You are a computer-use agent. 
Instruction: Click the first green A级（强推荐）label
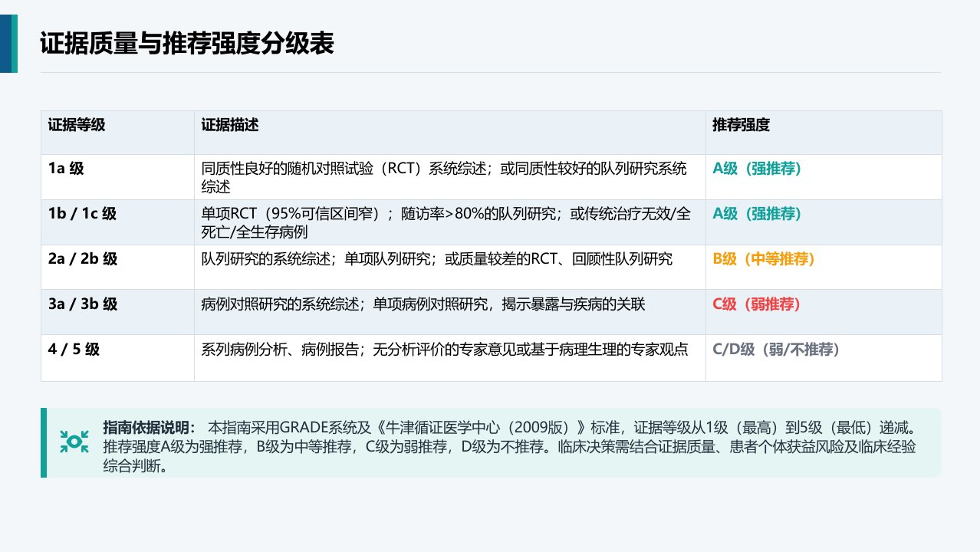pyautogui.click(x=757, y=169)
